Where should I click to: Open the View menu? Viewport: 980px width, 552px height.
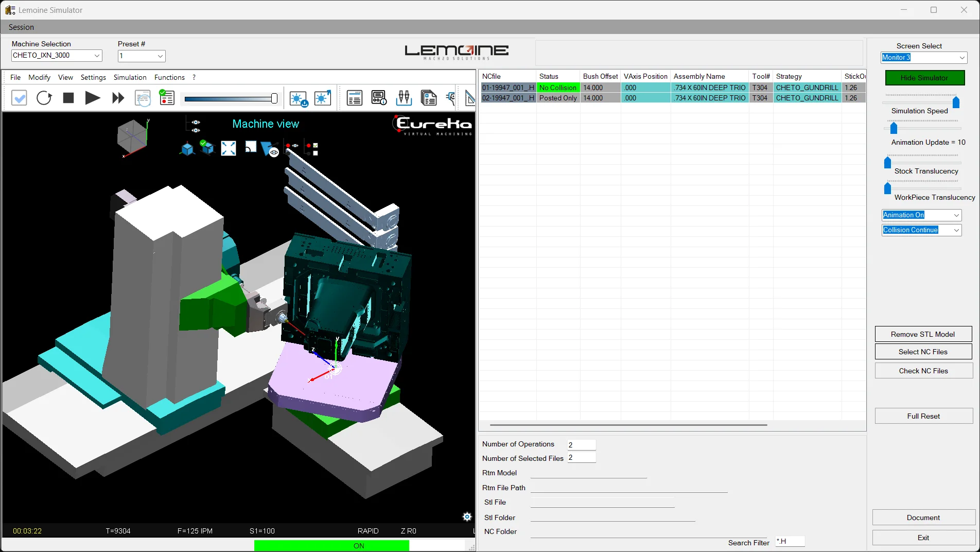tap(65, 77)
